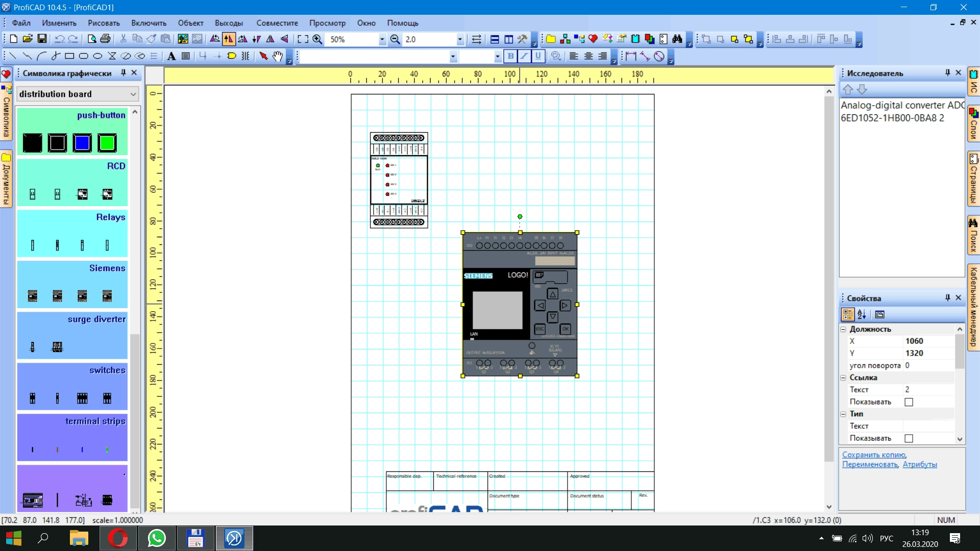This screenshot has width=980, height=551.
Task: Select the yellow logic gate symbol tool
Action: tap(231, 56)
